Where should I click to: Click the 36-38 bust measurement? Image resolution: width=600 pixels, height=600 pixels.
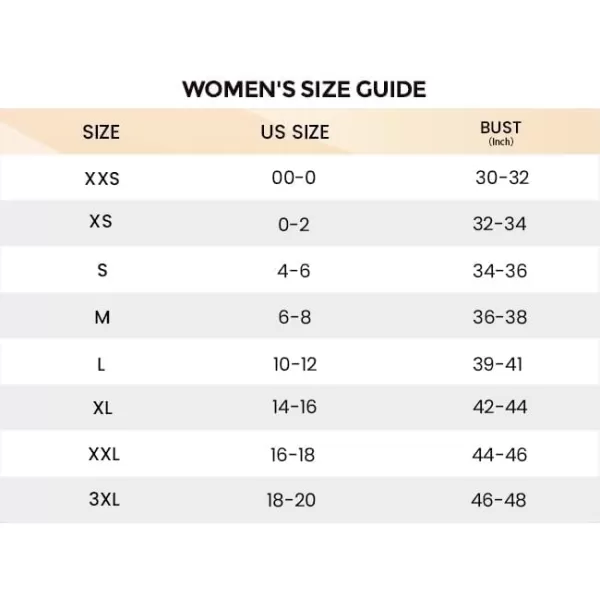tap(500, 317)
